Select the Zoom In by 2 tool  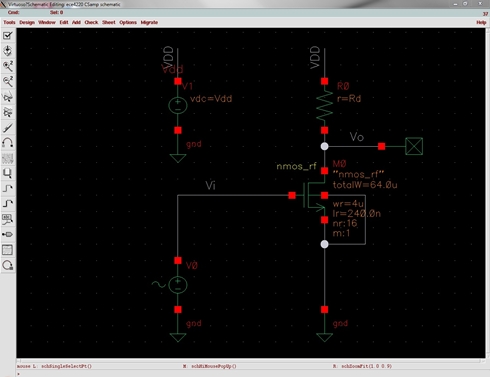[x=8, y=66]
